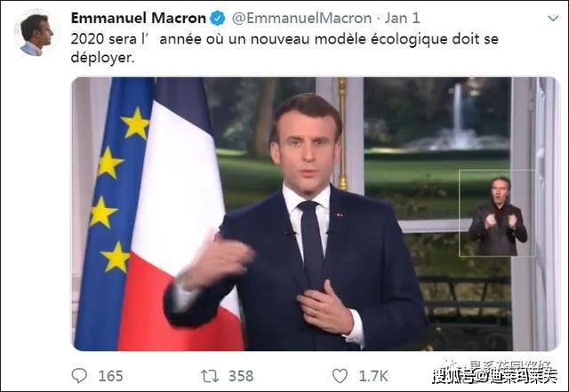Click the word déployer in tweet text

tap(100, 58)
